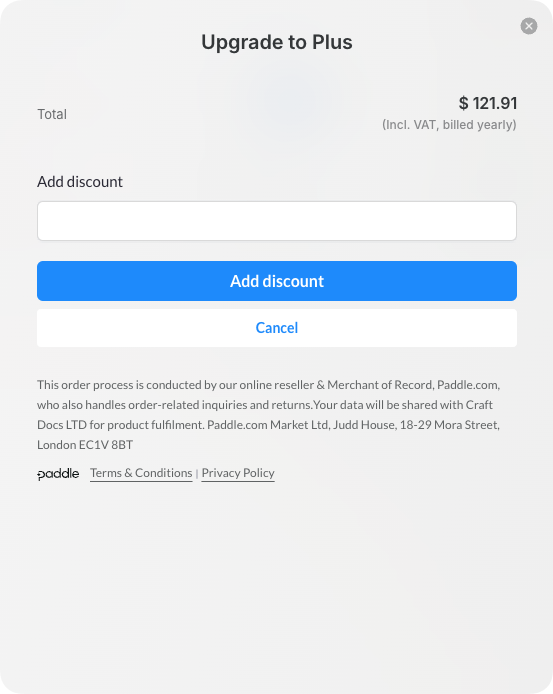Focus the discount code input field
Screen dimensions: 553x694
277,221
